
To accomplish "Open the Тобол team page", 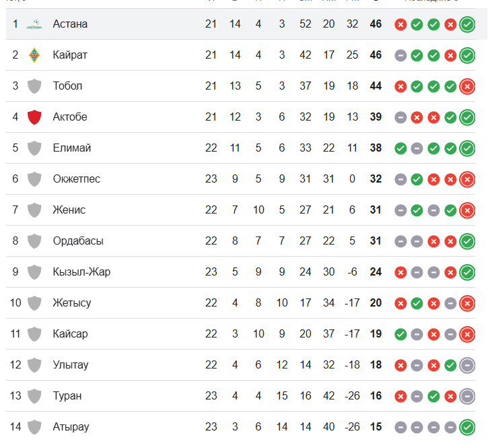I will click(x=67, y=86).
